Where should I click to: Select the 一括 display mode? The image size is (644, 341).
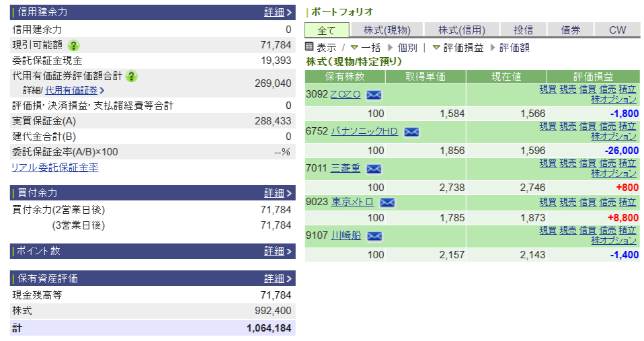coord(370,48)
